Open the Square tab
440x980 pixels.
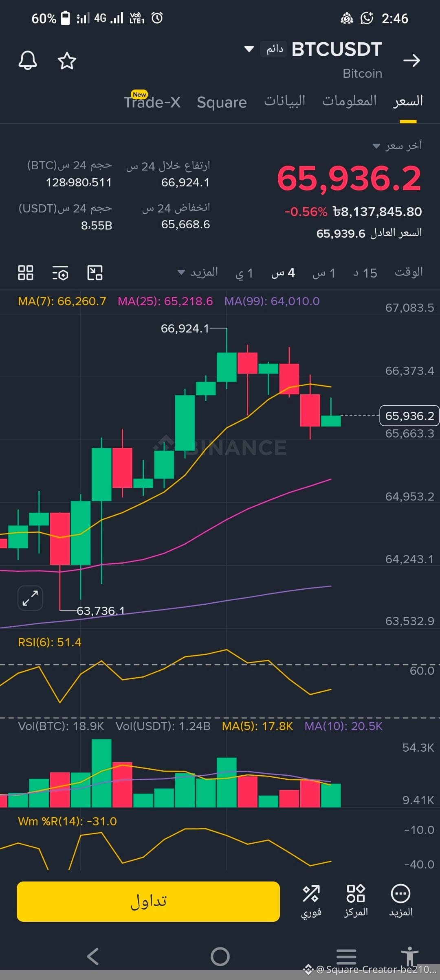[222, 102]
